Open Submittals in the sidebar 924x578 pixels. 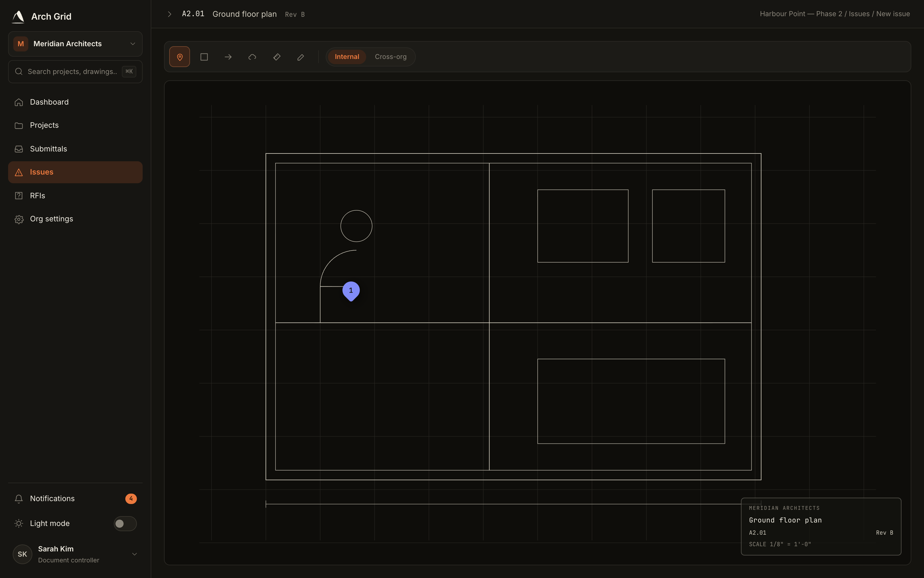75,149
